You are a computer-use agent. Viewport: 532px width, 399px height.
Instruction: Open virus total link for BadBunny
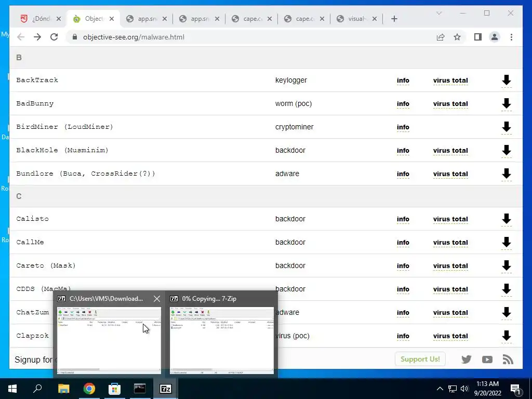(x=450, y=104)
